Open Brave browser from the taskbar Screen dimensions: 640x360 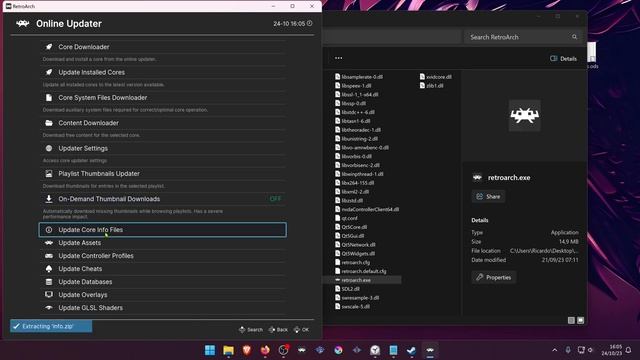point(247,350)
